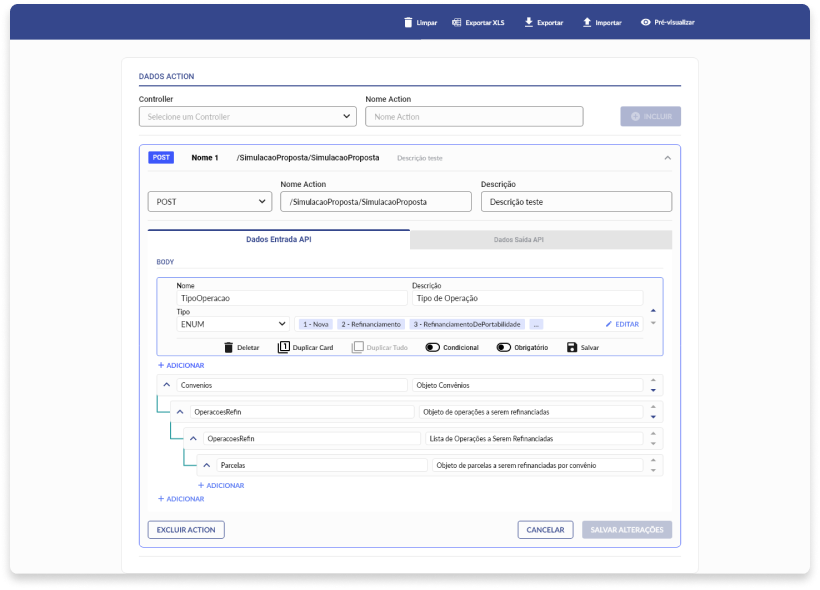Click the Limpar trash icon in top bar

click(x=407, y=22)
